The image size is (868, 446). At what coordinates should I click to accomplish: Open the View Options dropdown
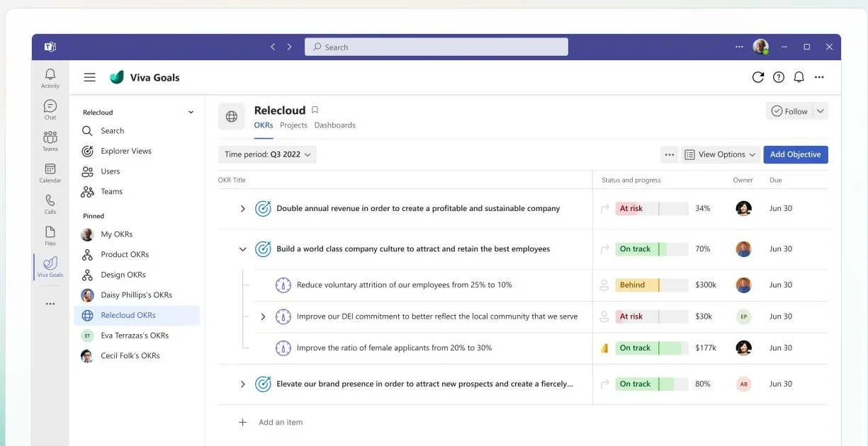(721, 154)
